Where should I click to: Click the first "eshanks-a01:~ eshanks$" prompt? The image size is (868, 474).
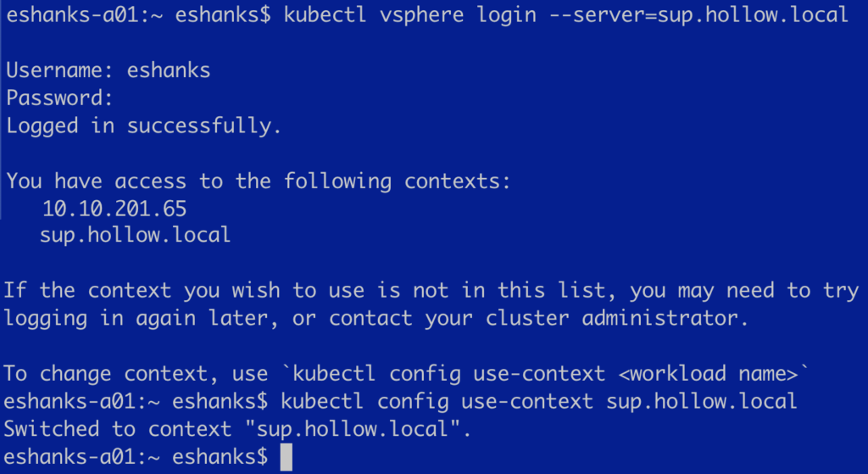pyautogui.click(x=136, y=15)
